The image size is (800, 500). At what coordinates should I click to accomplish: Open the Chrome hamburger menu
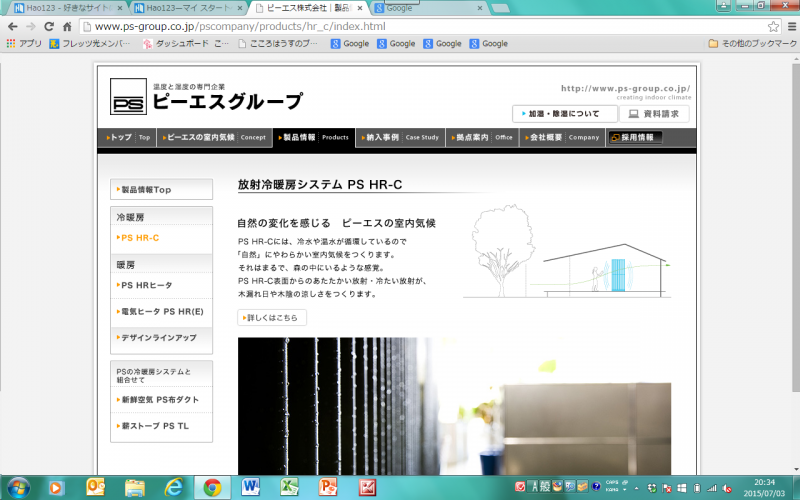[792, 27]
